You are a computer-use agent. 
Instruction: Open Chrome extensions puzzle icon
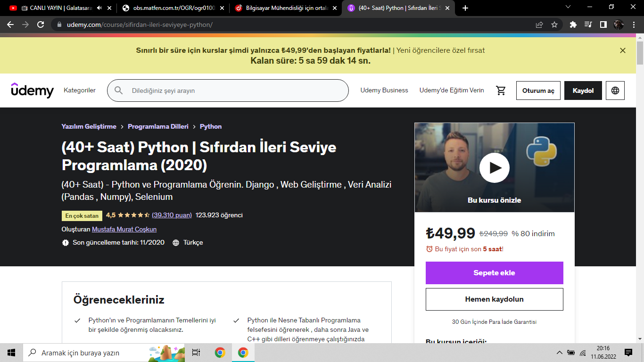tap(573, 25)
